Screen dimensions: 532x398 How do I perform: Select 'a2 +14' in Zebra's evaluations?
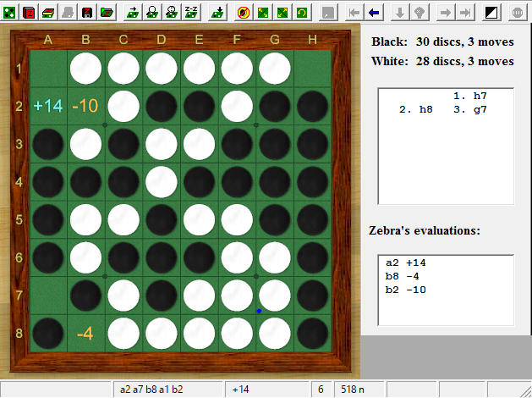click(x=405, y=263)
